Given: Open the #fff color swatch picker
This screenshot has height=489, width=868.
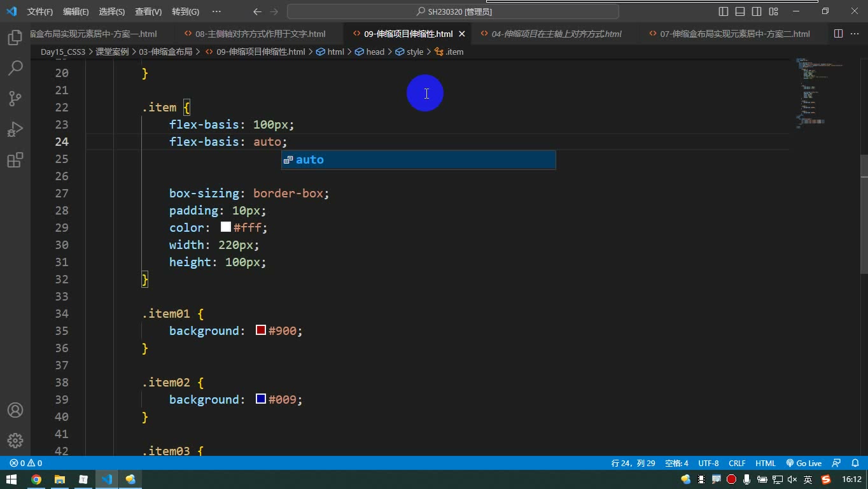Looking at the screenshot, I should (226, 227).
